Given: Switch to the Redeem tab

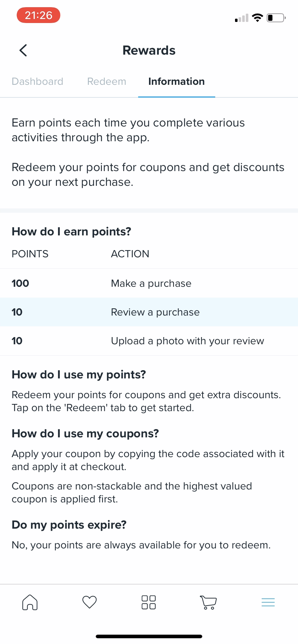Looking at the screenshot, I should [x=107, y=82].
